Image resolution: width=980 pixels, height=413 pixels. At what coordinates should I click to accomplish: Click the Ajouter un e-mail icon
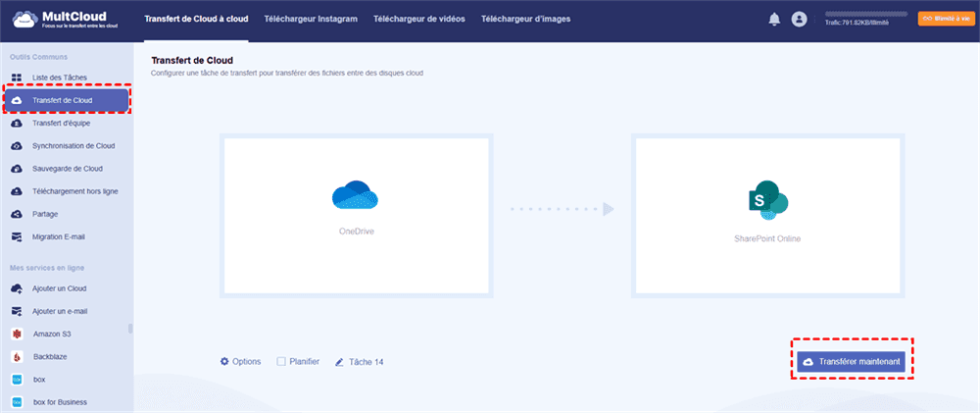click(x=18, y=312)
